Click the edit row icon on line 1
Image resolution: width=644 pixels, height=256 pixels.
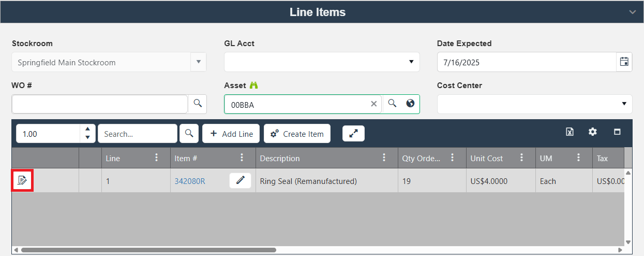(x=22, y=180)
